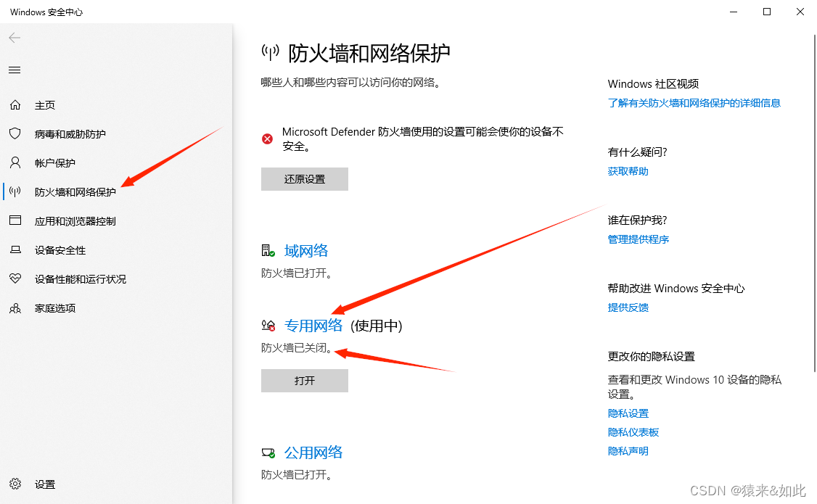Click 打开 to enable private firewall
The image size is (817, 504).
pos(304,381)
